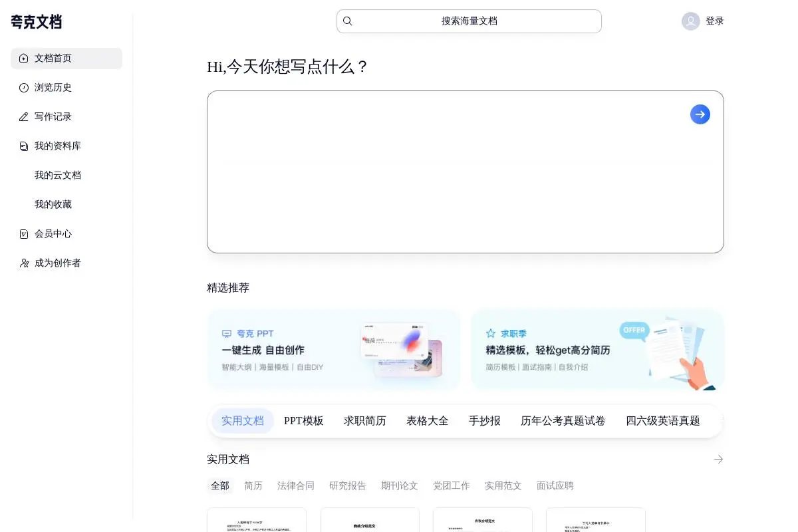Click the search magnifier icon
The width and height of the screenshot is (798, 532).
pos(347,21)
